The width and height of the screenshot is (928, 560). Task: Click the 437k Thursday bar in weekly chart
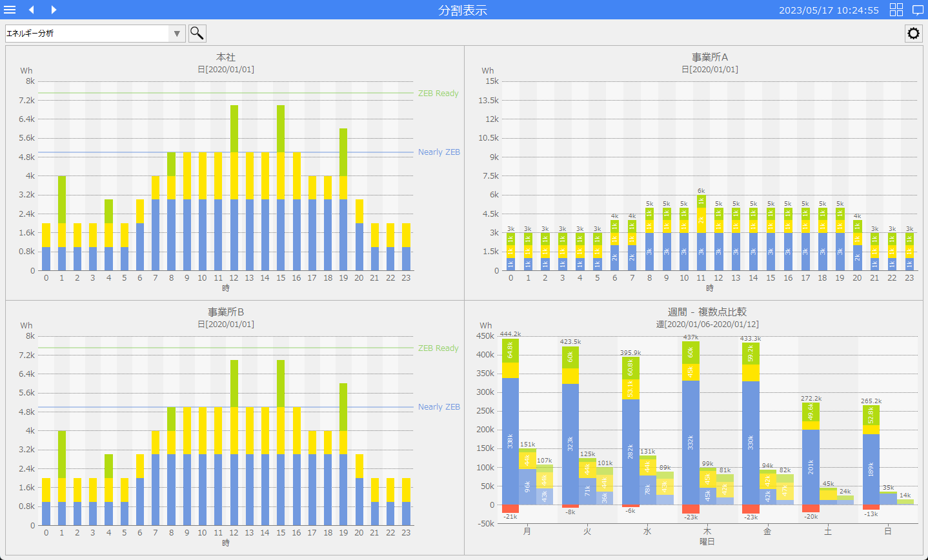[x=691, y=423]
